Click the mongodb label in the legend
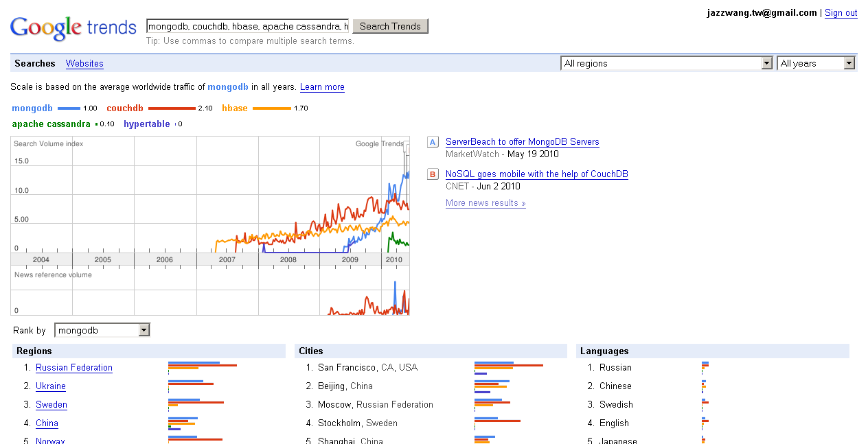 pos(32,108)
